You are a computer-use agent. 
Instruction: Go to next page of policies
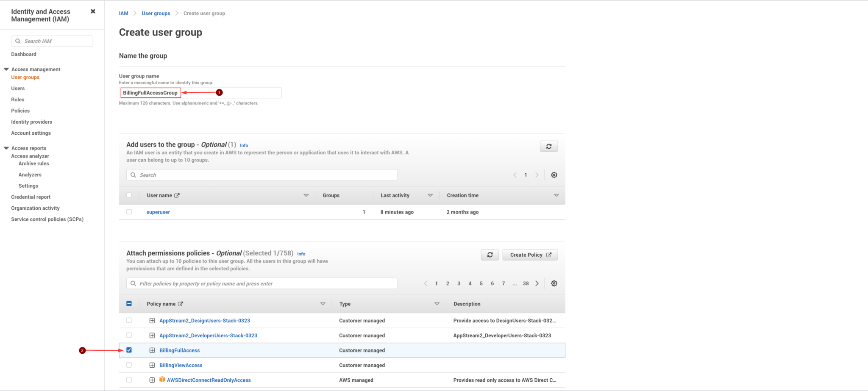537,283
